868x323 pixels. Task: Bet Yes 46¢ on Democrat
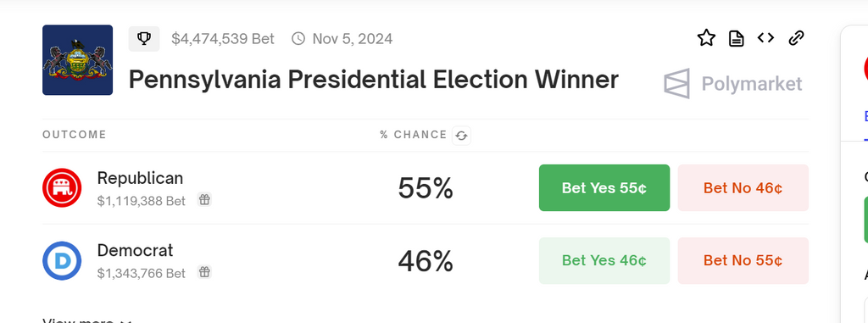604,260
